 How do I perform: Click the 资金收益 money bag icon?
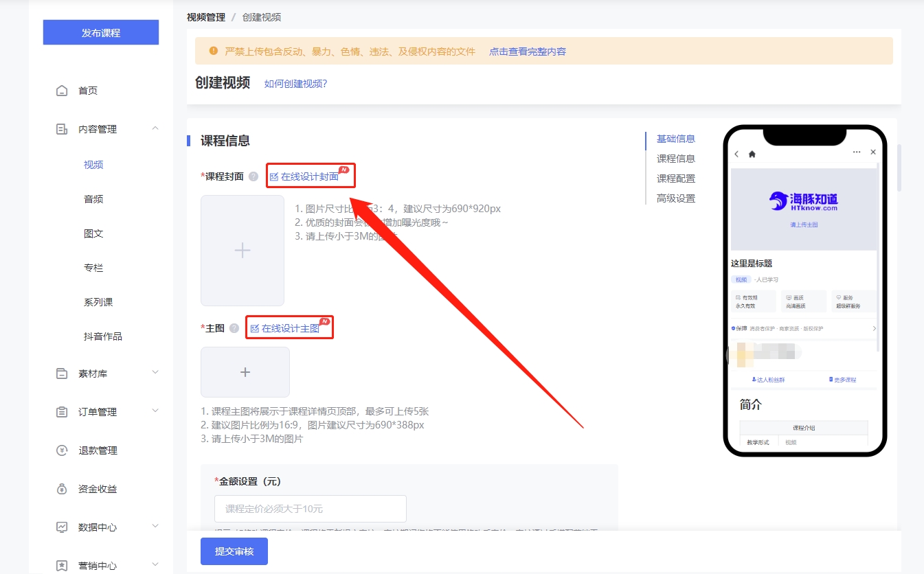point(62,489)
